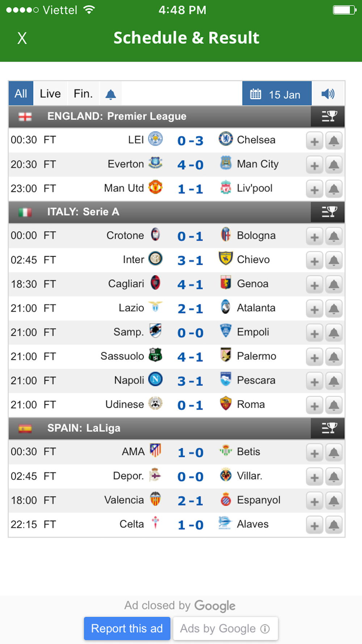Close Schedule & Result with X
This screenshot has width=362, height=644.
click(x=22, y=38)
